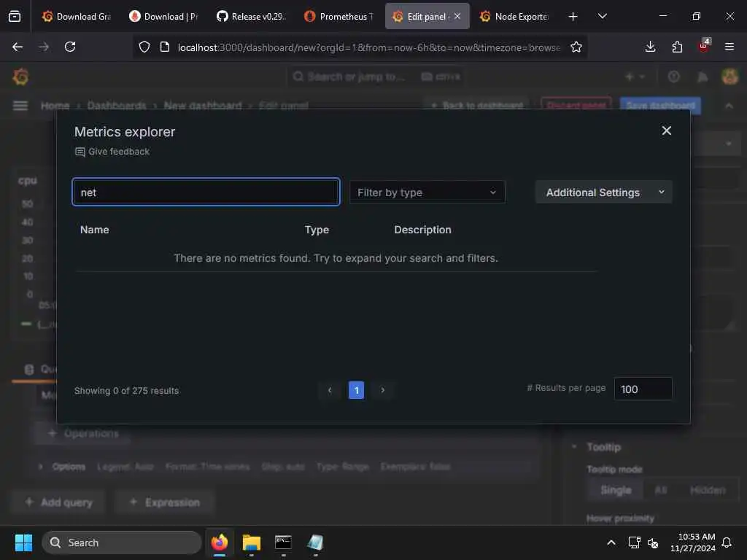
Task: Close the Metrics explorer dialog
Action: [x=666, y=131]
